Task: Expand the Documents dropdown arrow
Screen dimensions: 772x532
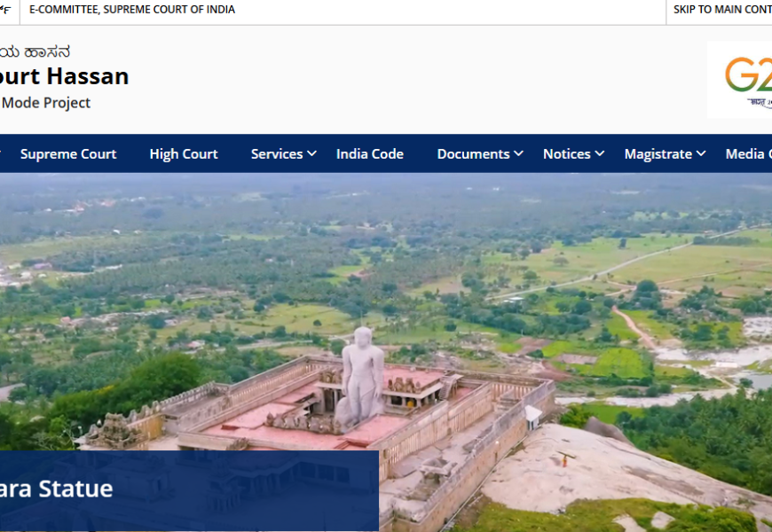Action: coord(518,154)
